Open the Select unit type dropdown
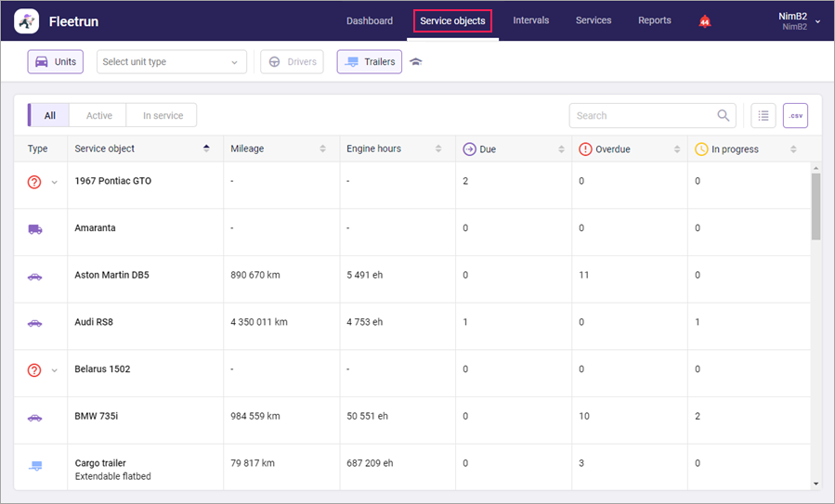Viewport: 835px width, 504px height. pyautogui.click(x=171, y=62)
